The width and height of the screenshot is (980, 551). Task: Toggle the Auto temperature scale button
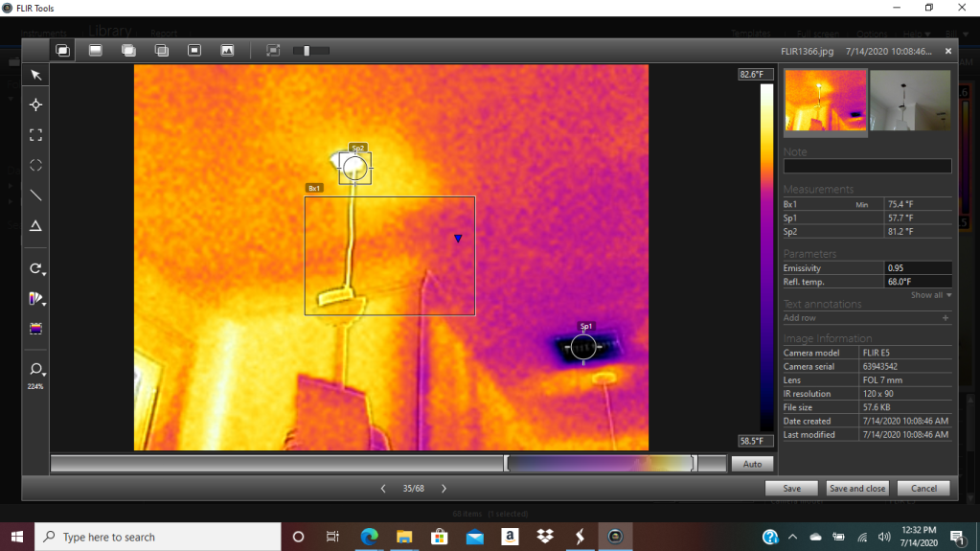point(752,464)
